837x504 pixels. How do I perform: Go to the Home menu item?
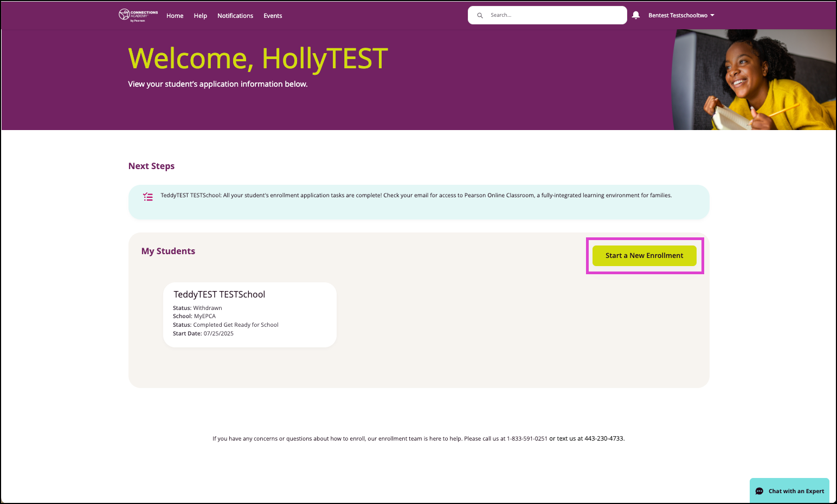(x=175, y=16)
